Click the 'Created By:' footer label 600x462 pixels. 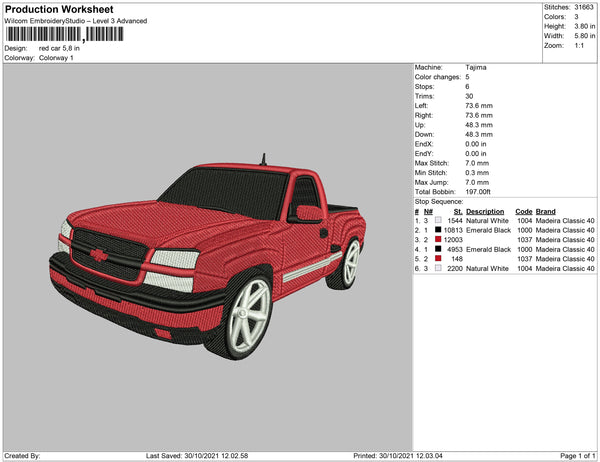click(x=22, y=456)
